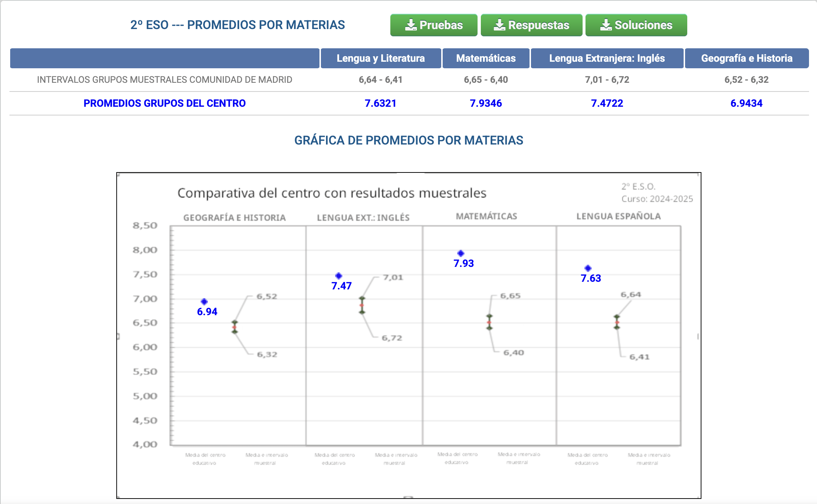Click the GRÁFICA DE PROMEDIOS POR MATERIAS heading

coord(408,140)
